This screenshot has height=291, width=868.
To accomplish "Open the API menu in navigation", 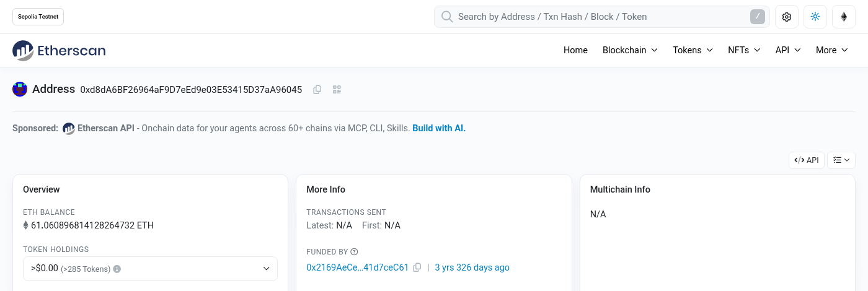I will point(788,50).
